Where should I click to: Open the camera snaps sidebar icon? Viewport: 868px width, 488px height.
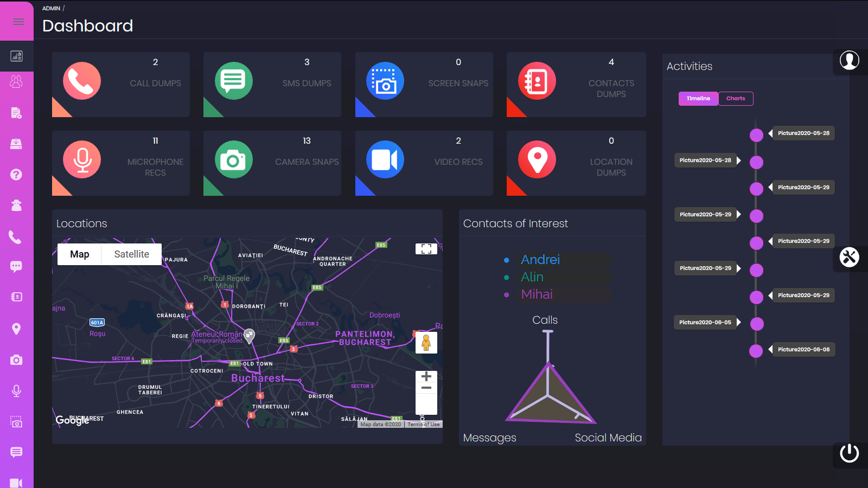coord(16,359)
